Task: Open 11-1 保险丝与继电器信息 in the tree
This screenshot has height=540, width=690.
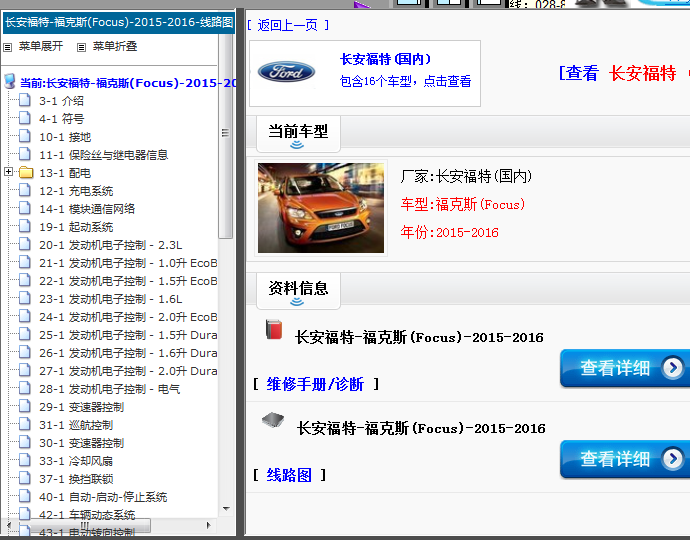Action: (103, 155)
